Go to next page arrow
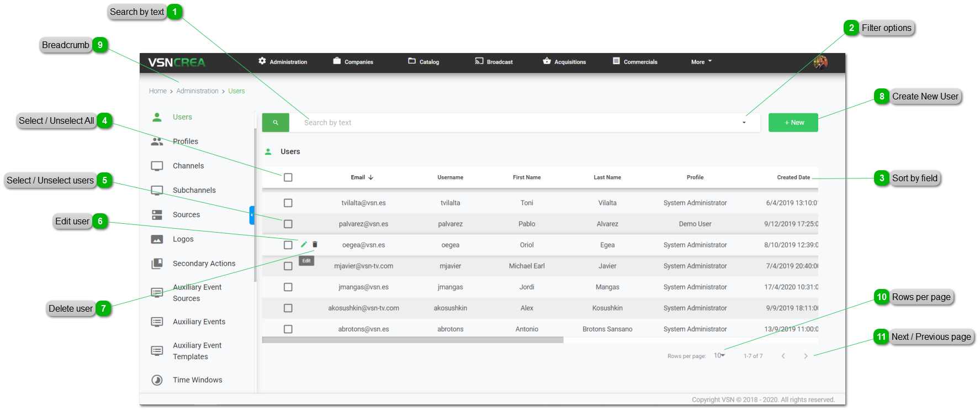The width and height of the screenshot is (980, 410). click(806, 356)
